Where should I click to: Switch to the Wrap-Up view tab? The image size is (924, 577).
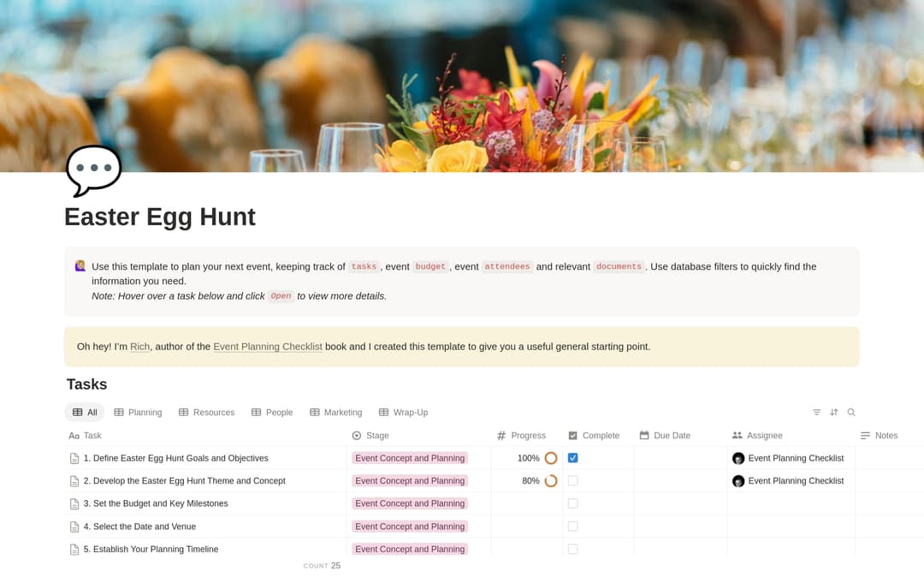click(404, 413)
